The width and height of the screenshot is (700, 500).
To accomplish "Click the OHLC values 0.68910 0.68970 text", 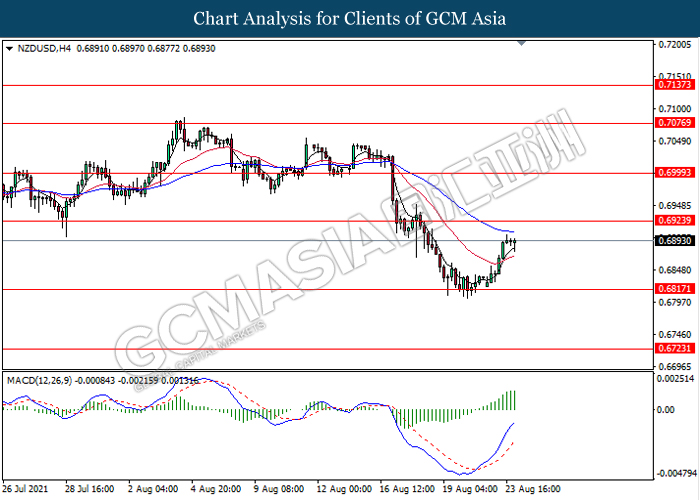I will click(x=111, y=48).
